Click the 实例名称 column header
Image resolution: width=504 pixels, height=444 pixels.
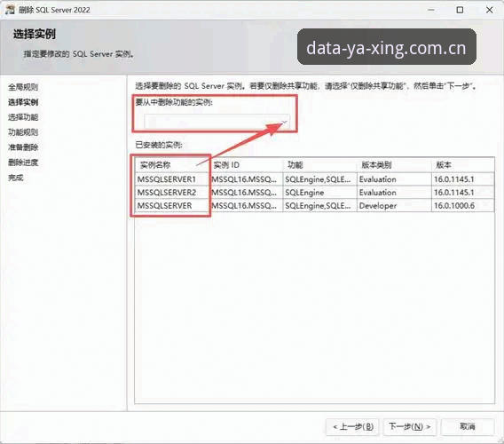click(172, 165)
